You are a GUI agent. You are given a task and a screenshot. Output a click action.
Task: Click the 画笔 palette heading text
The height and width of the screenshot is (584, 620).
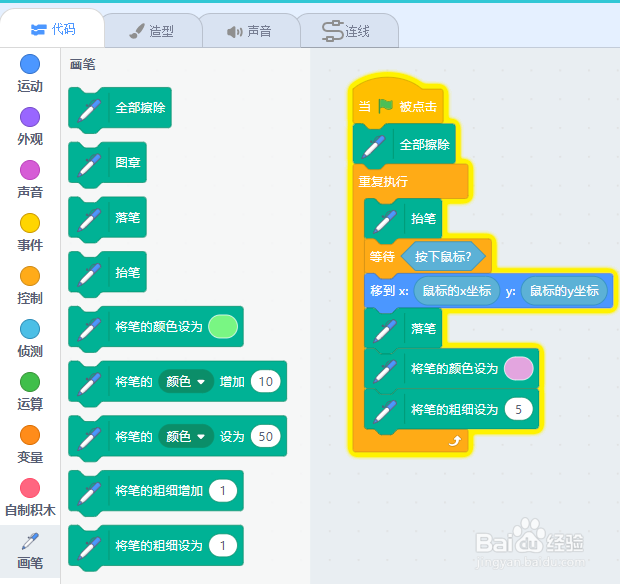pos(83,64)
